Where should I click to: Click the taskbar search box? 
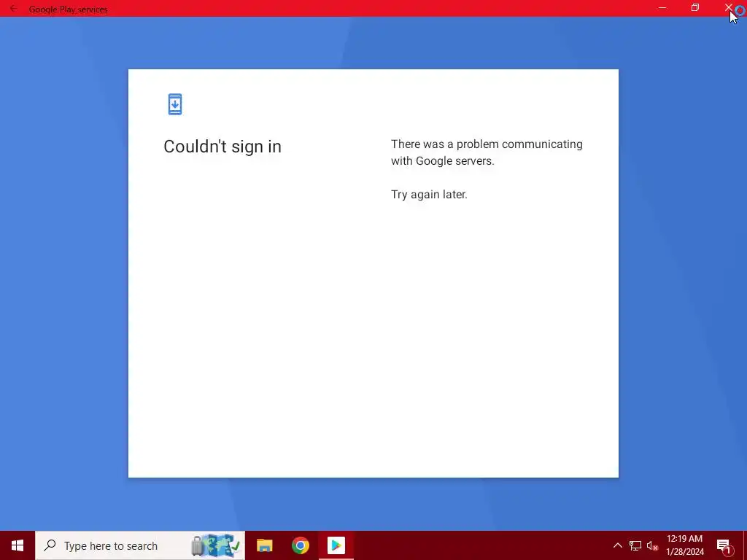pos(140,545)
